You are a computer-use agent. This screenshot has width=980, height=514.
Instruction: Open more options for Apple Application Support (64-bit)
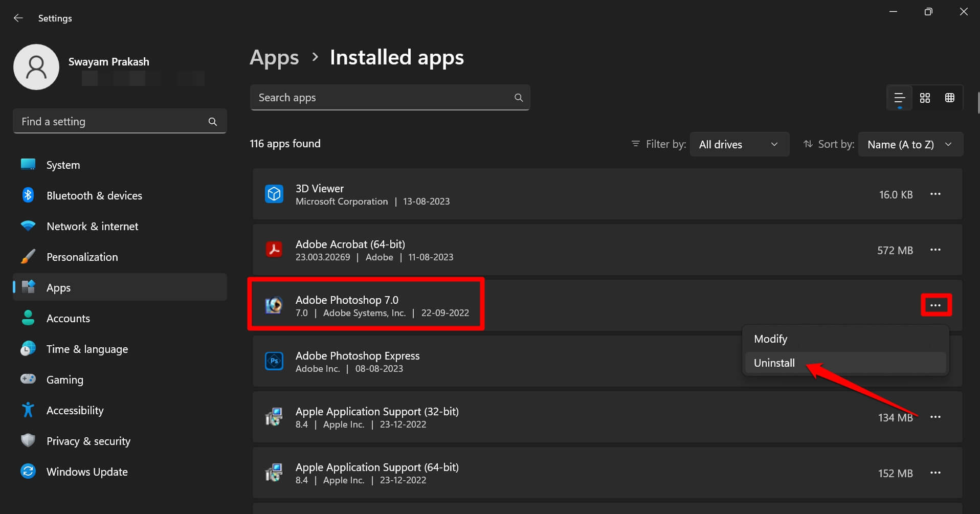point(936,473)
